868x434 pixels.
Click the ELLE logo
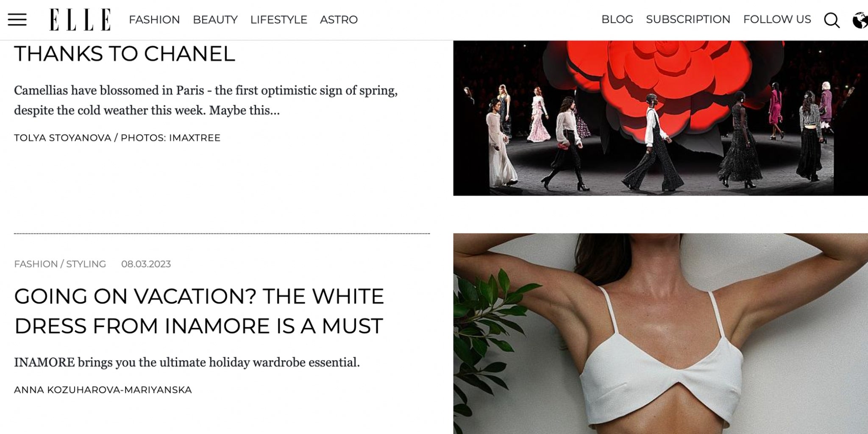click(x=80, y=19)
